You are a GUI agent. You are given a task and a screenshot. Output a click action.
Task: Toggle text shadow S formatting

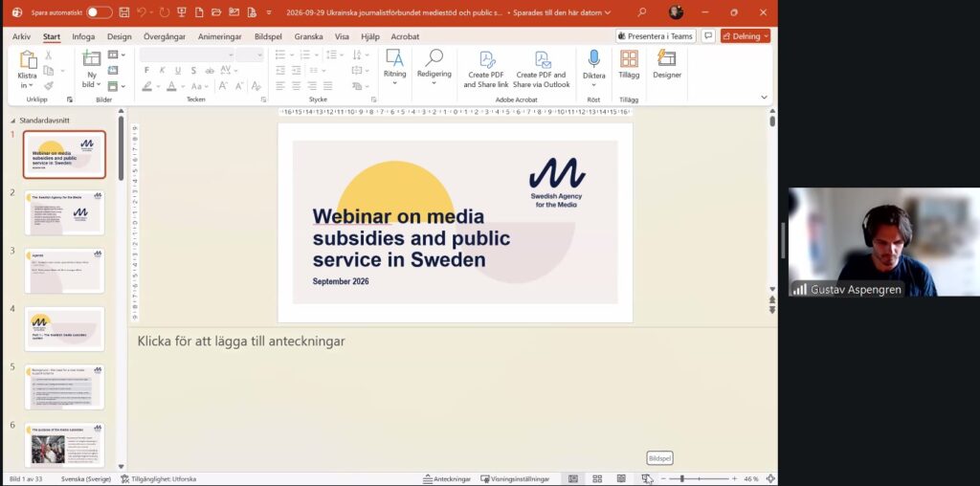(193, 71)
